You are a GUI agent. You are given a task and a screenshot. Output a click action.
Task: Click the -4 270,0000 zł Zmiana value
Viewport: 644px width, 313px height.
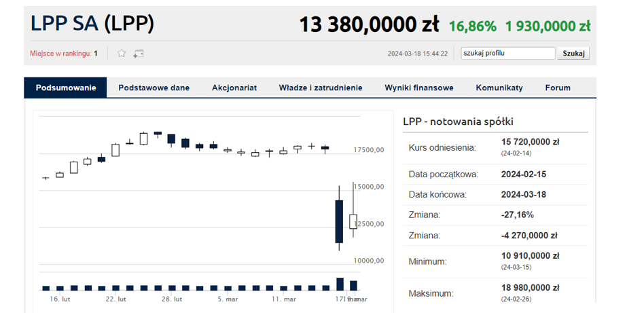click(x=529, y=236)
